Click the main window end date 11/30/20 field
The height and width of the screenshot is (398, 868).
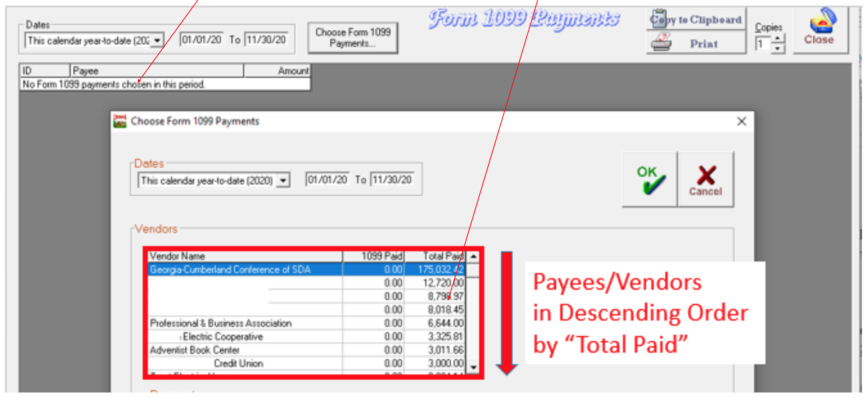pyautogui.click(x=266, y=40)
